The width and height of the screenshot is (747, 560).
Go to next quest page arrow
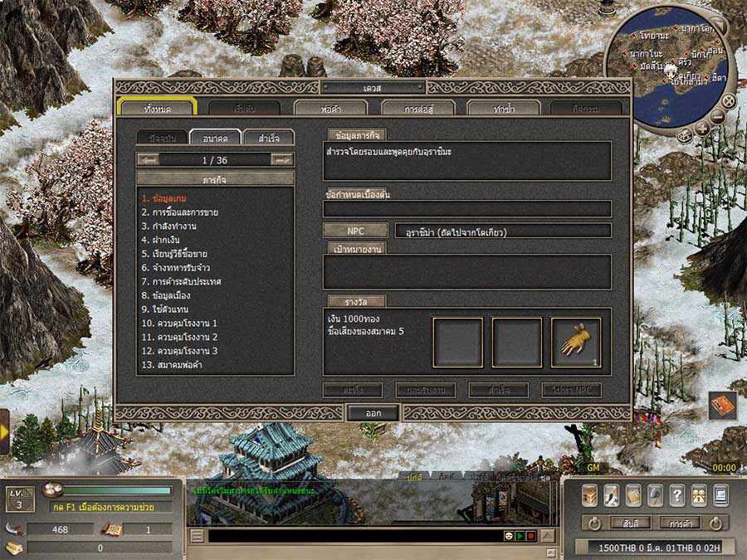[283, 159]
